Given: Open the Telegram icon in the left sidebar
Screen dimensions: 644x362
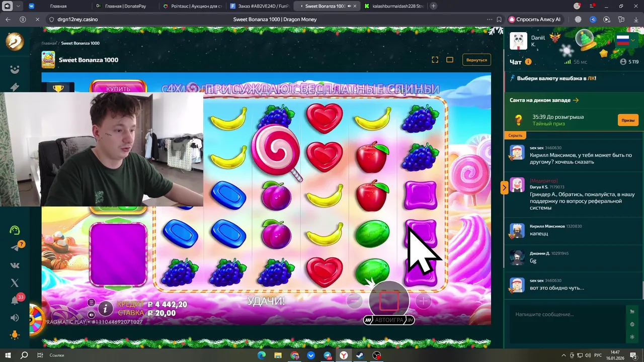Looking at the screenshot, I should (15, 248).
